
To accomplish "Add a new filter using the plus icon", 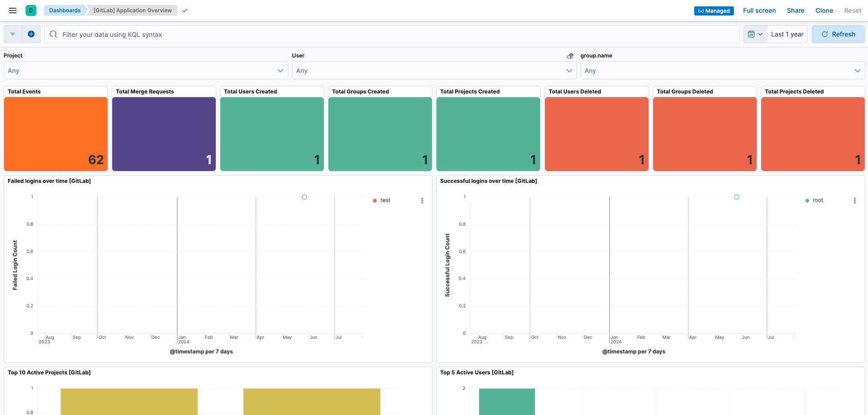I will 31,34.
